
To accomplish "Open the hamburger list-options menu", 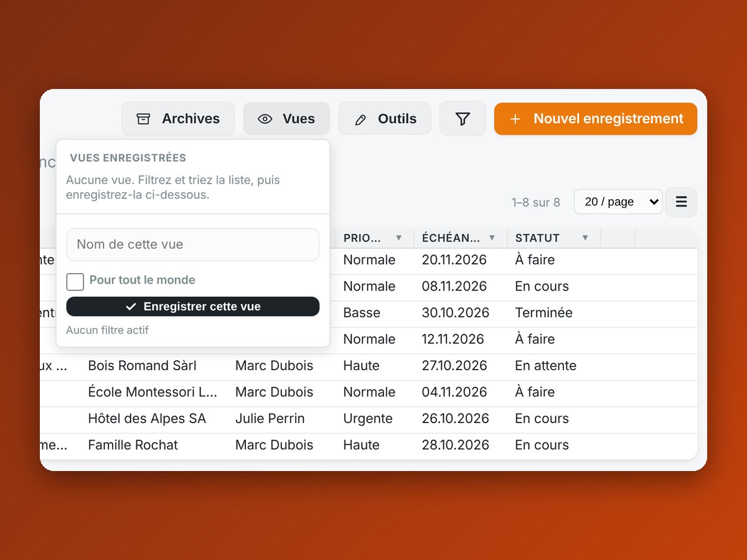I will [x=681, y=202].
